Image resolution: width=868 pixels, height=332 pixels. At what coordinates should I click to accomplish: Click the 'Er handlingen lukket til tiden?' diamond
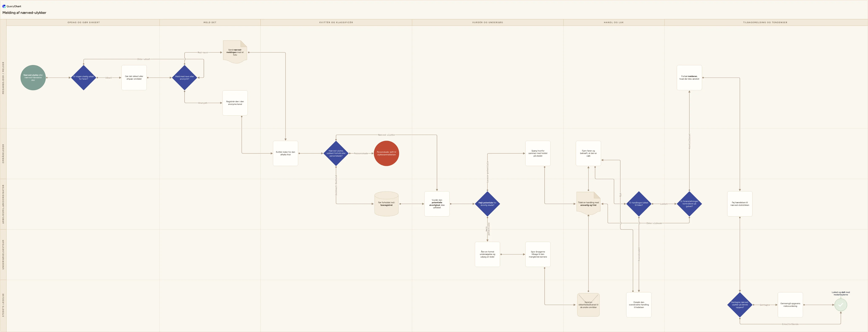pyautogui.click(x=639, y=204)
